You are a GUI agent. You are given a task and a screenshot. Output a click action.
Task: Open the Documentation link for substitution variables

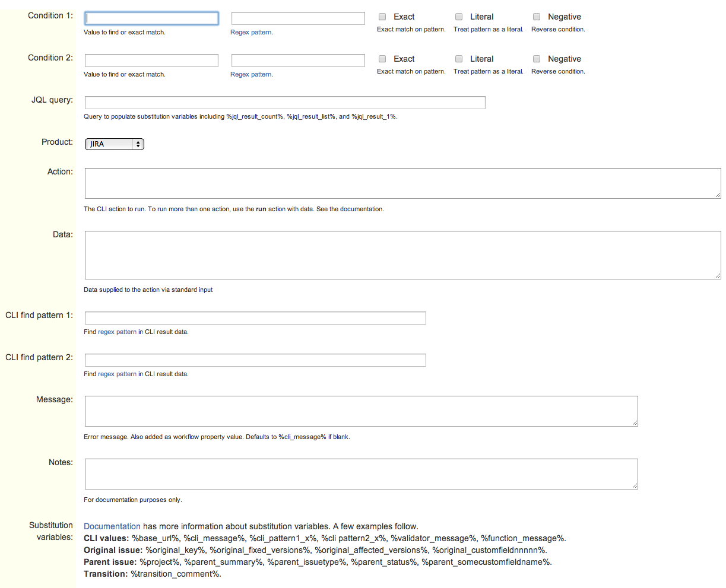(112, 526)
